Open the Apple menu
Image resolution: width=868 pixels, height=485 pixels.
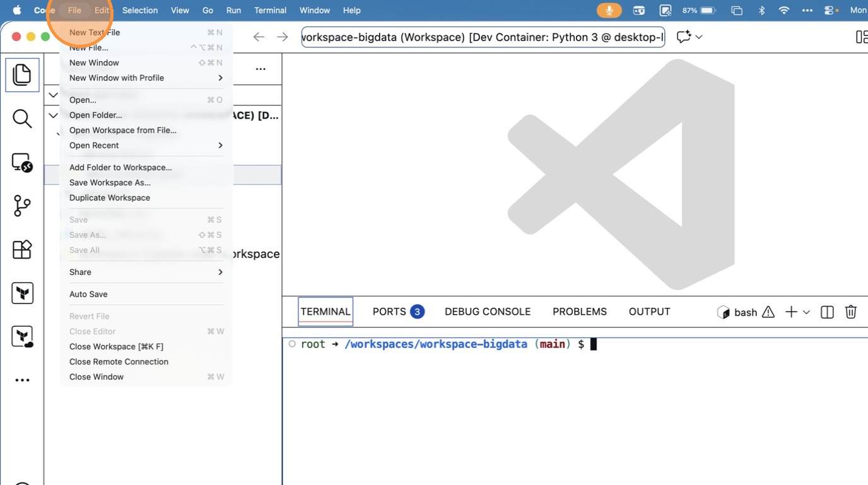17,10
